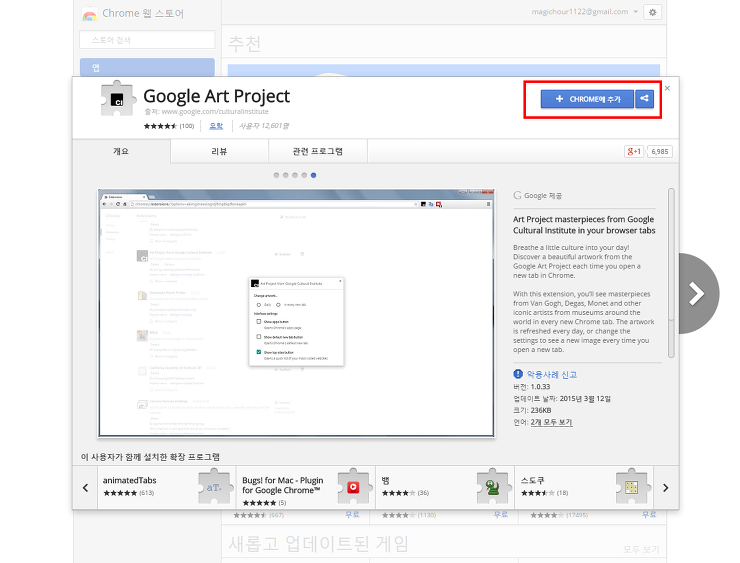Click the description panel scrollbar
Viewport: 740px width, 563px height.
671,273
